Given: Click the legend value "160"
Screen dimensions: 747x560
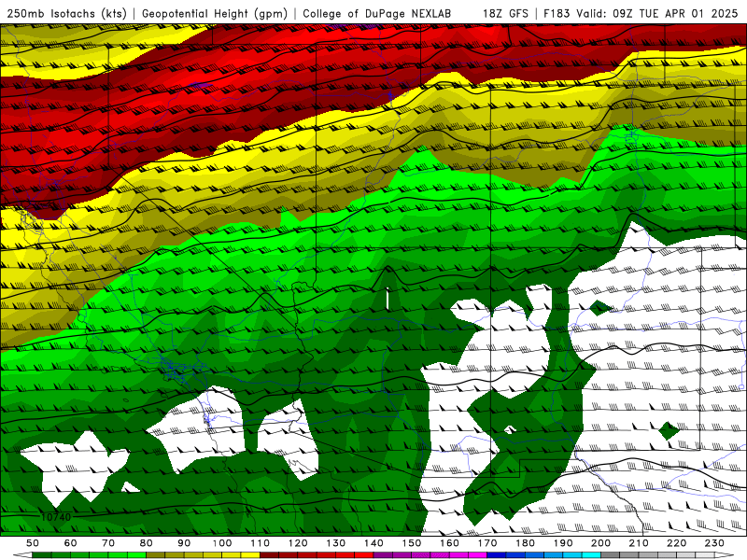Looking at the screenshot, I should point(449,543).
